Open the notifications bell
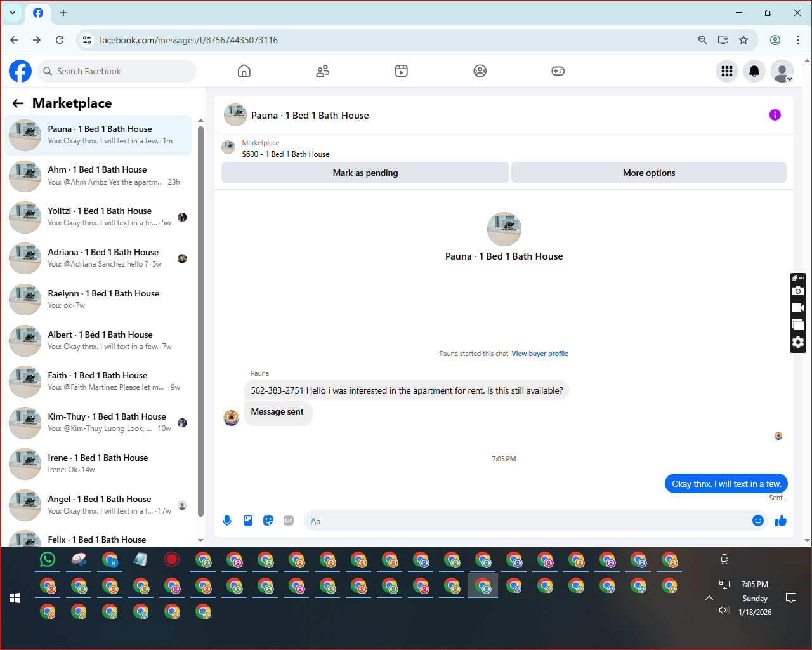Image resolution: width=812 pixels, height=650 pixels. point(754,71)
